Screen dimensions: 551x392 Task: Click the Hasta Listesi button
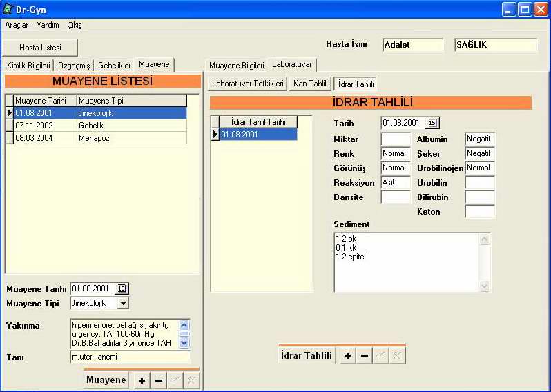tap(40, 48)
